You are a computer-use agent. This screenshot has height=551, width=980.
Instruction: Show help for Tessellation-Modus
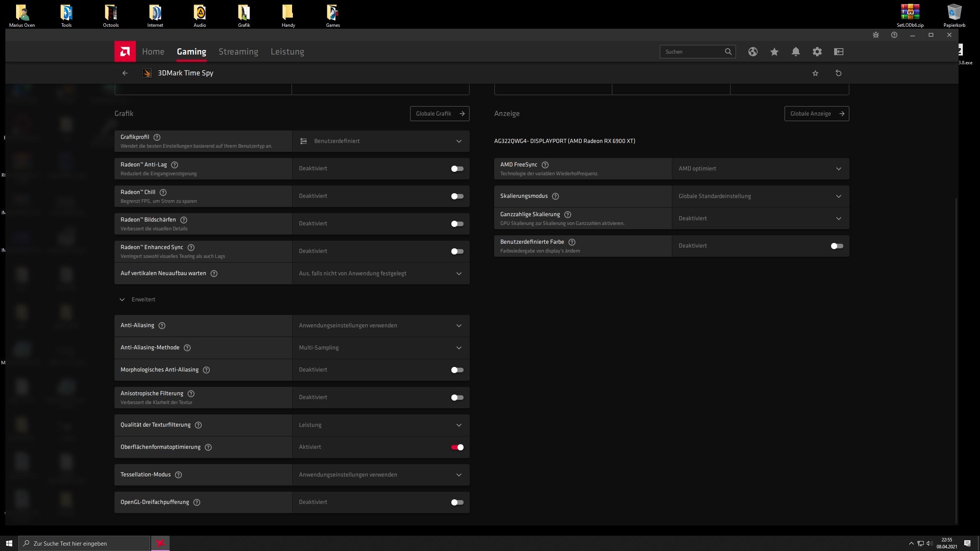click(x=178, y=474)
